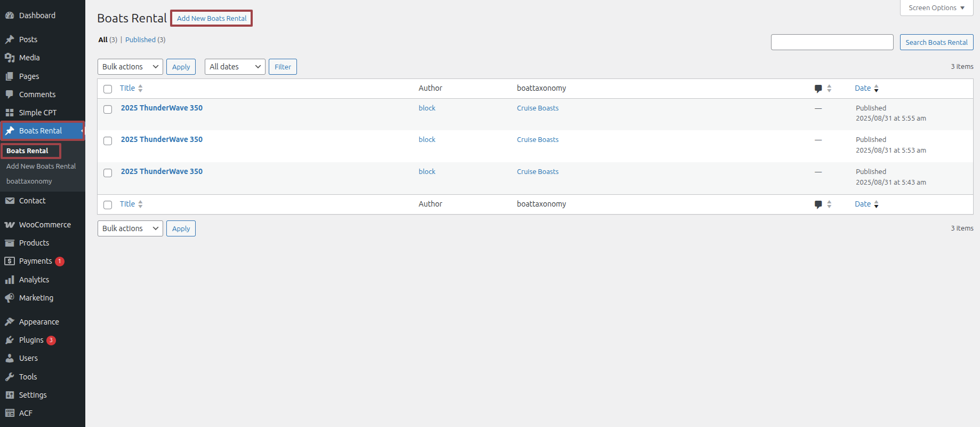Open WooCommerce via its logo icon
This screenshot has height=427, width=980.
(10, 225)
